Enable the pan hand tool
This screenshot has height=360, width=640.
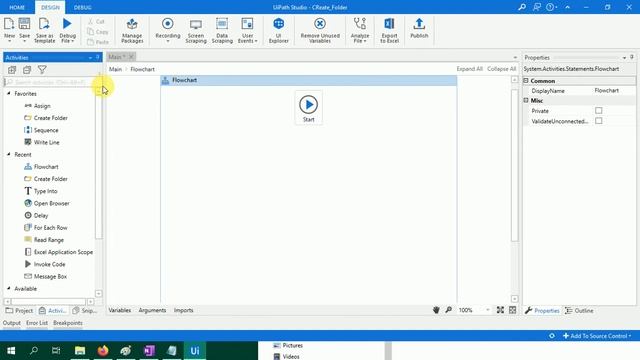[x=436, y=310]
